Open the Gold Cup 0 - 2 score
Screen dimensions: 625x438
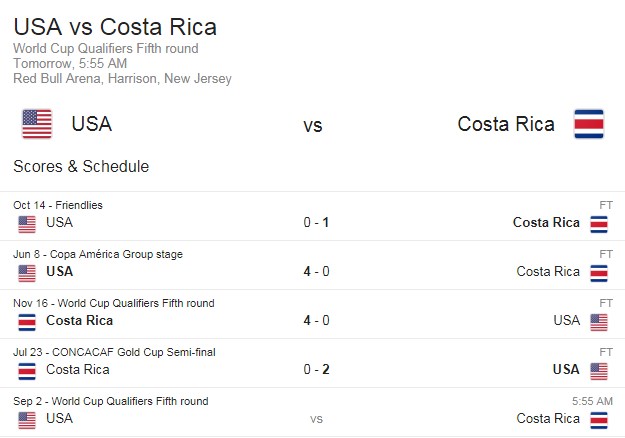(x=316, y=369)
